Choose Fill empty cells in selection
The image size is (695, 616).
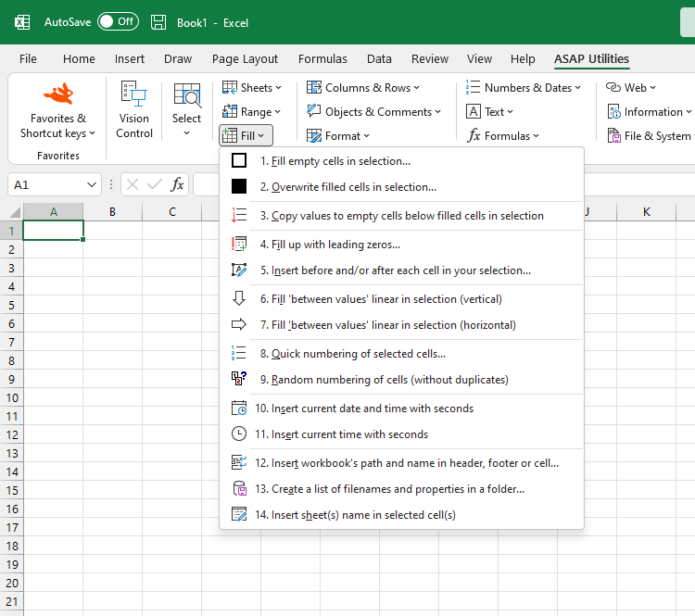click(401, 161)
